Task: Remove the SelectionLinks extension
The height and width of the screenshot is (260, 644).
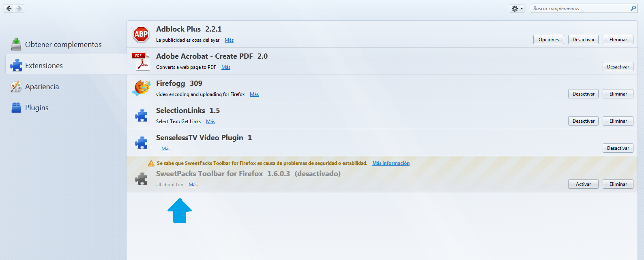Action: [x=618, y=121]
